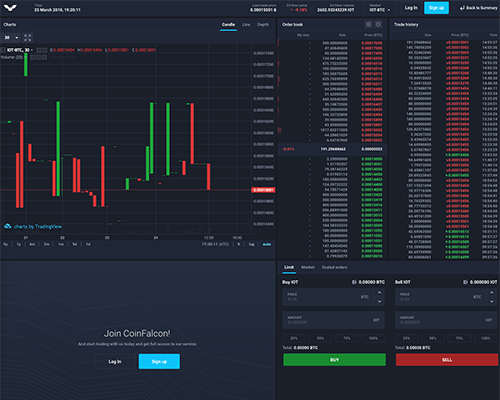Click the Buy IOT amount input
500x400 pixels.
[x=334, y=320]
